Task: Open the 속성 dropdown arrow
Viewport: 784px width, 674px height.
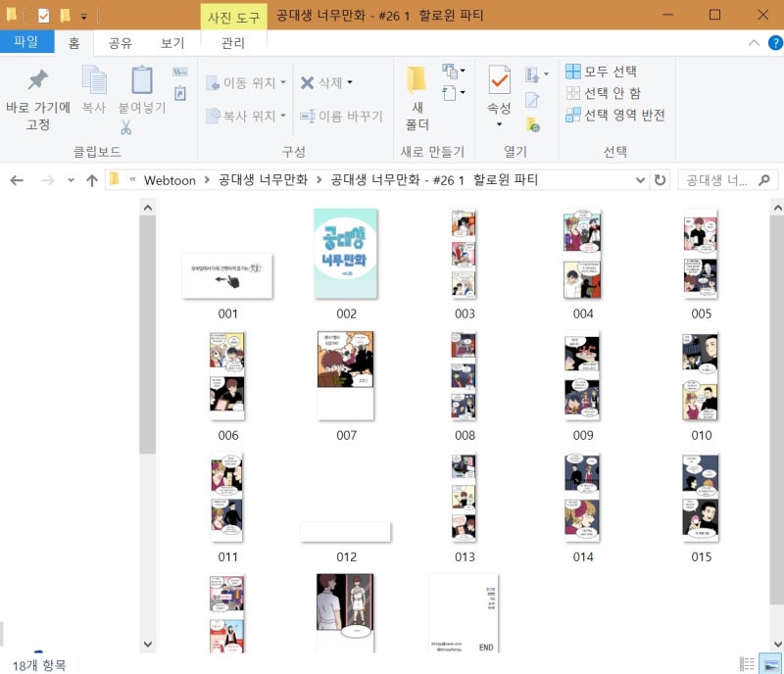Action: coord(499,124)
